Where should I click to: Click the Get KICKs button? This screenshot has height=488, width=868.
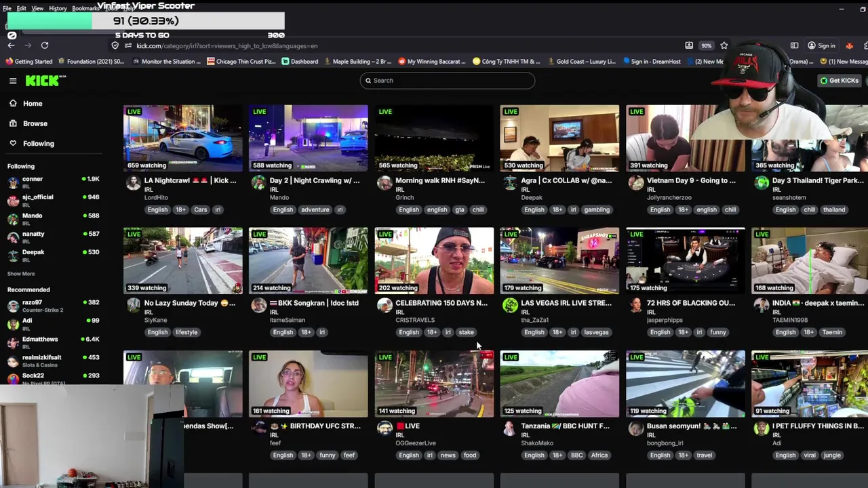tap(840, 81)
